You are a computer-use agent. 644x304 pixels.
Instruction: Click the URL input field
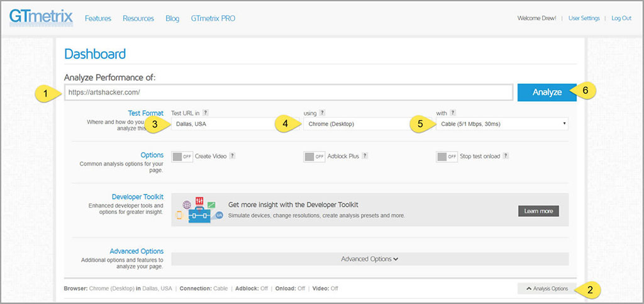pyautogui.click(x=288, y=93)
